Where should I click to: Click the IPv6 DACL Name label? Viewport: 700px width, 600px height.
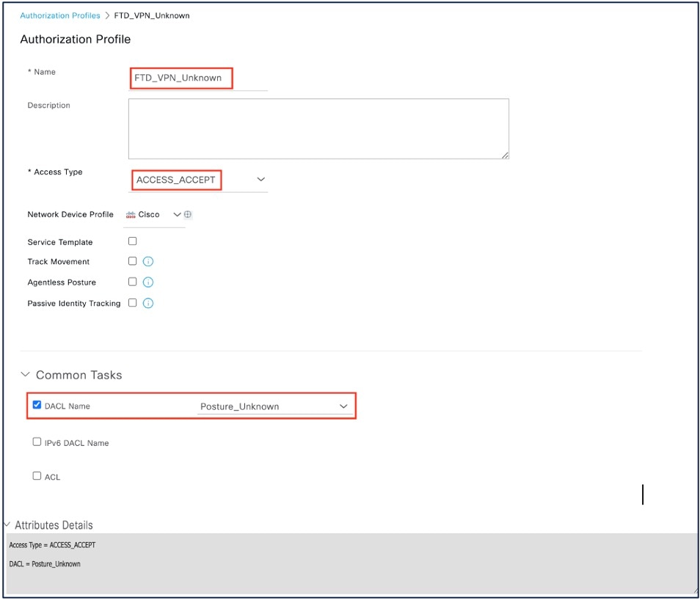pyautogui.click(x=77, y=443)
